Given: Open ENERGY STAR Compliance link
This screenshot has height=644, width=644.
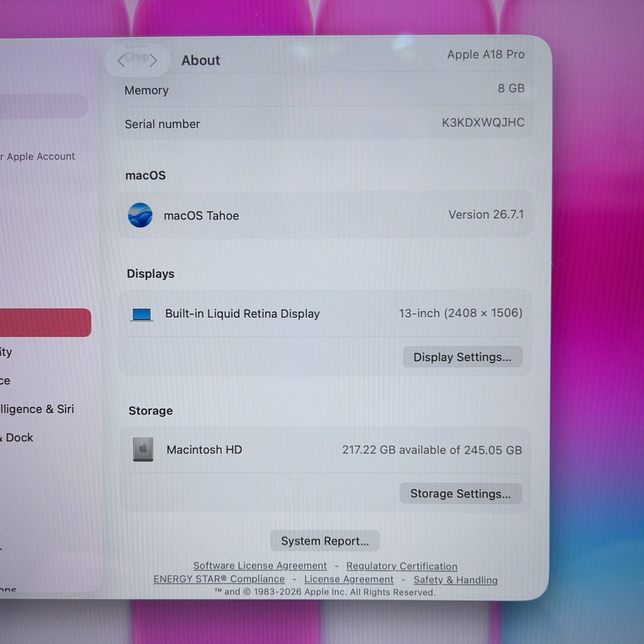Looking at the screenshot, I should pos(219,579).
